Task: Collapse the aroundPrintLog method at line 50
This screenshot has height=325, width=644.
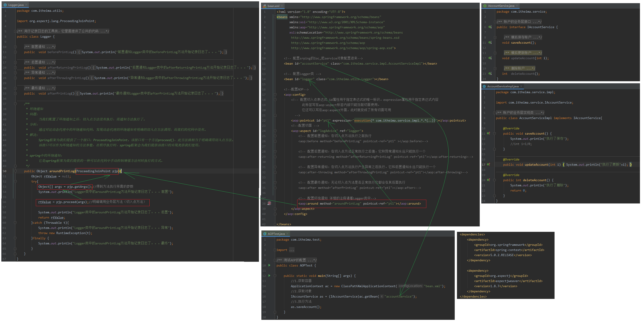Action: coord(16,171)
